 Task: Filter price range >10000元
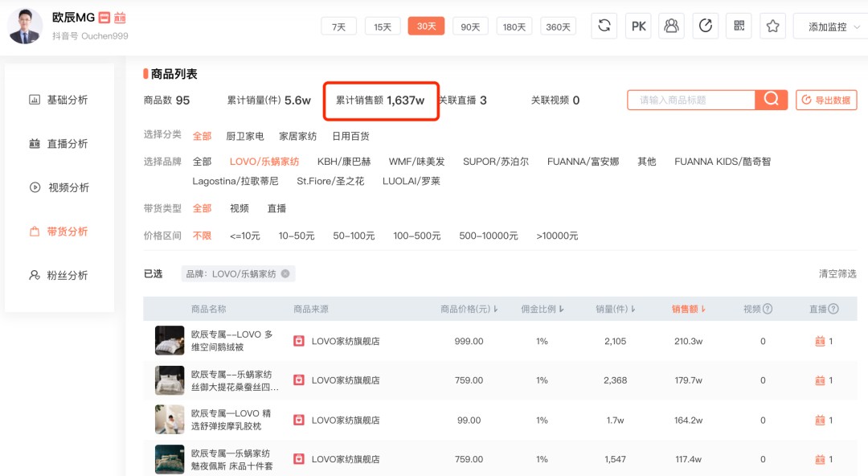coord(557,236)
